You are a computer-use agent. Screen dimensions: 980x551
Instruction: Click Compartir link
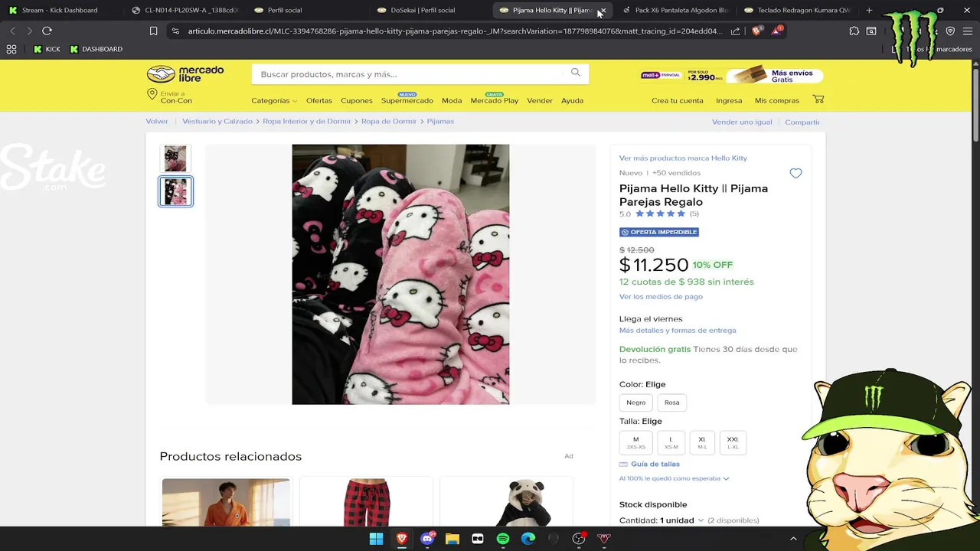click(x=802, y=122)
